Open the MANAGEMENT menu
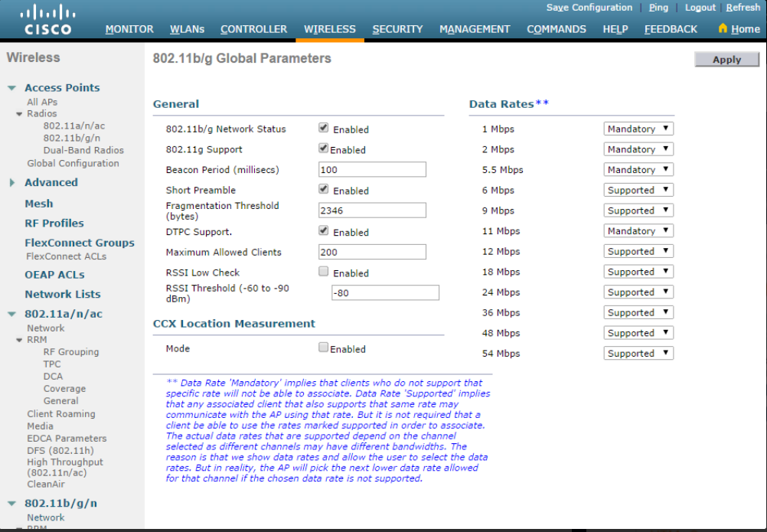This screenshot has height=532, width=767. 475,29
